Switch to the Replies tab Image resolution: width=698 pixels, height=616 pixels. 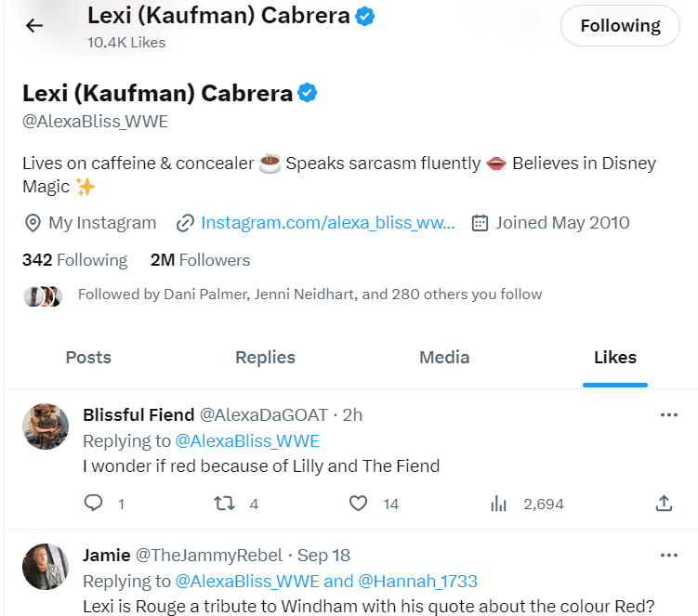pos(265,358)
